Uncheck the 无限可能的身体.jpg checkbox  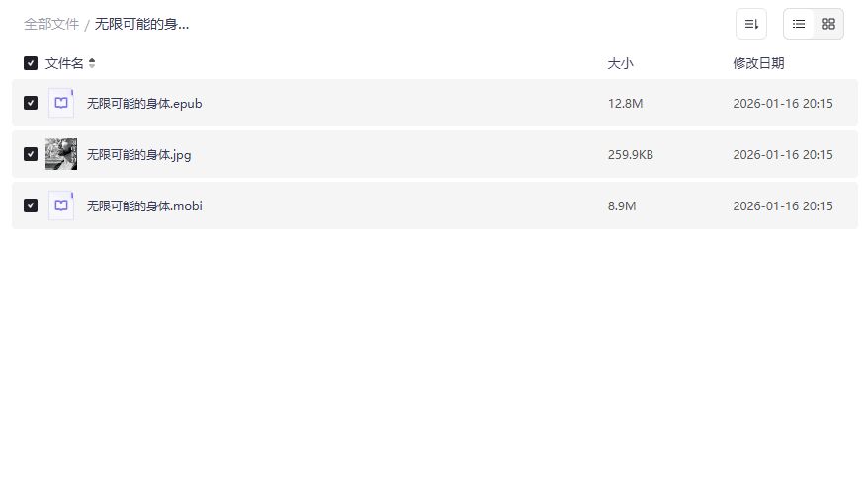pos(31,154)
